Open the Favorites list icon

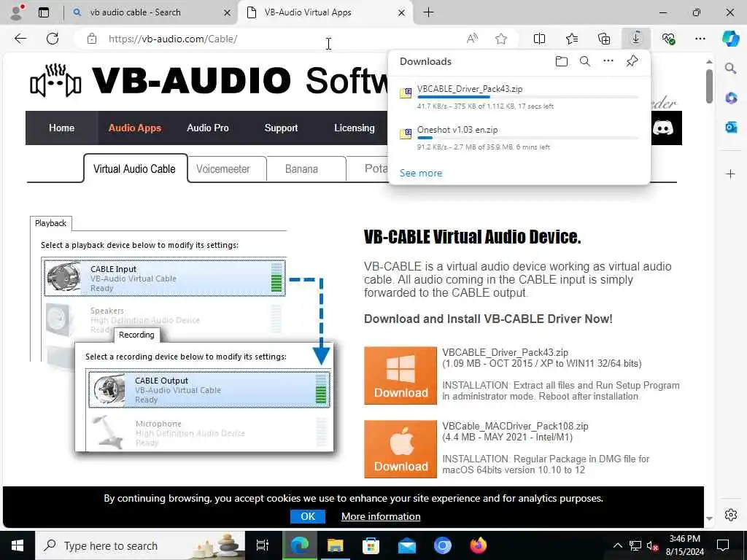tap(572, 39)
